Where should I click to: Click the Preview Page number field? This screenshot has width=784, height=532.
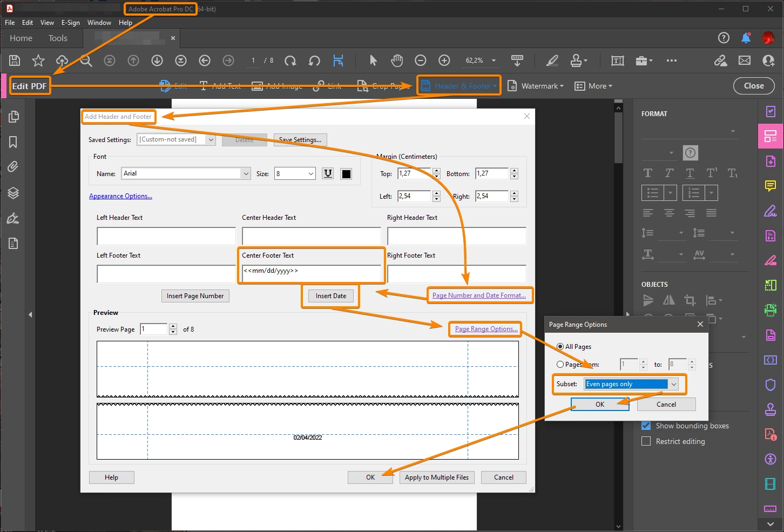[154, 329]
